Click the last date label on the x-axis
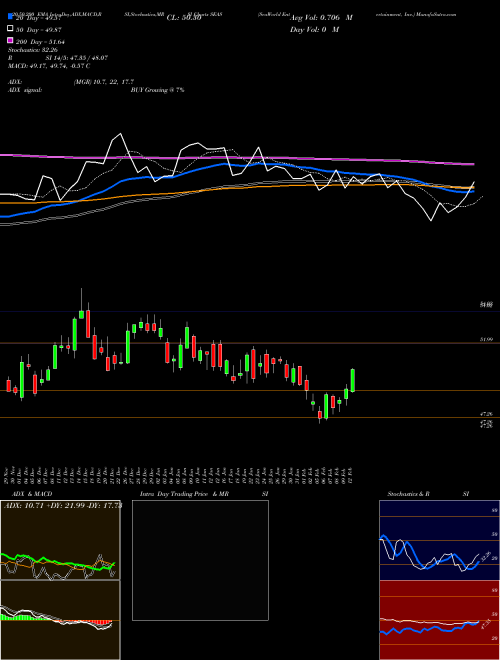Viewport: 500px width, 660px height. click(351, 476)
